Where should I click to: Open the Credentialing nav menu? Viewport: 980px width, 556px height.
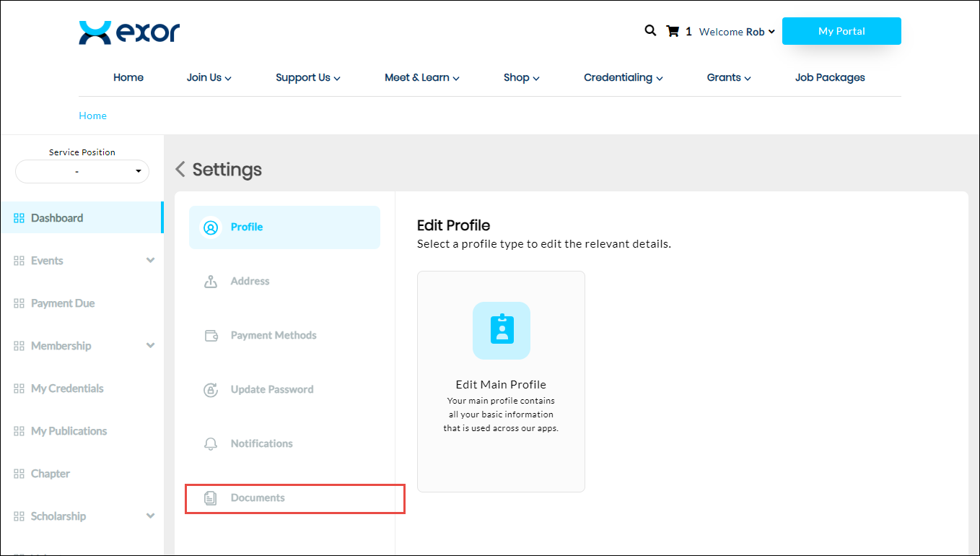[x=623, y=78]
